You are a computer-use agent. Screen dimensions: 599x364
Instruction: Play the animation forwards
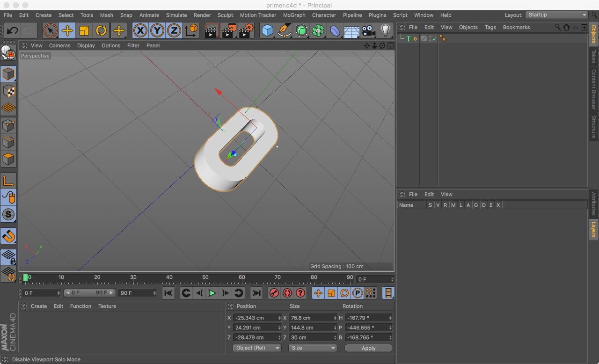point(212,293)
